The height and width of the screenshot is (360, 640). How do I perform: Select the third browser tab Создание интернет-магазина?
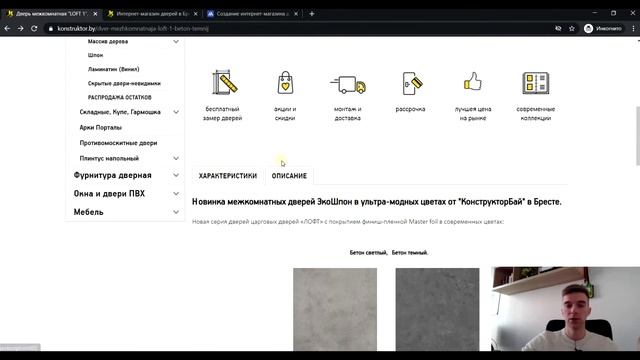coord(251,14)
